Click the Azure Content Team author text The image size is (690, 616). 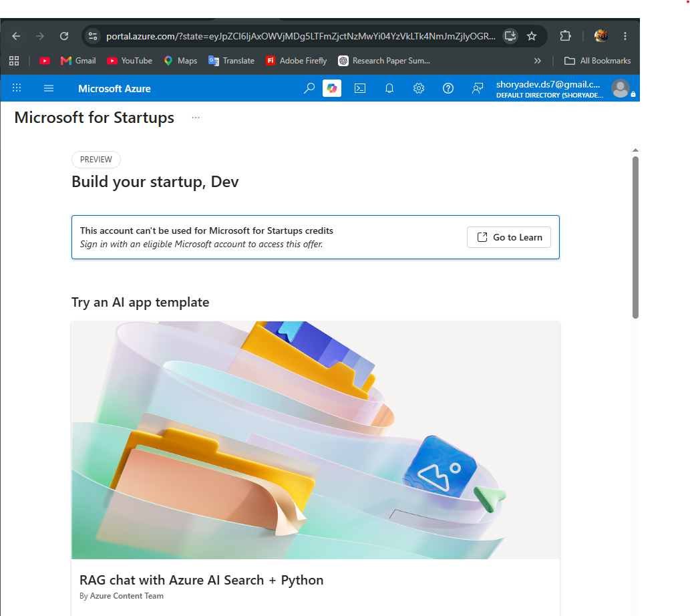(127, 596)
